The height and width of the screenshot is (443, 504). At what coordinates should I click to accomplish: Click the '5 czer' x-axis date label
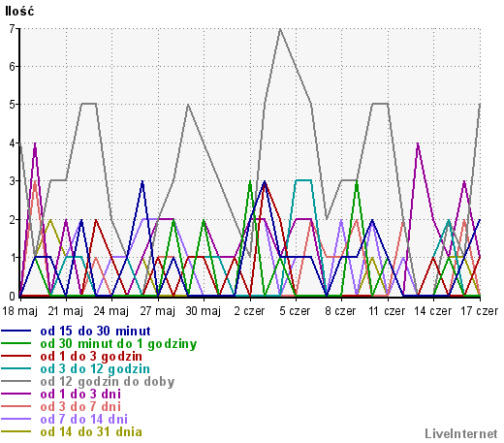(x=295, y=311)
